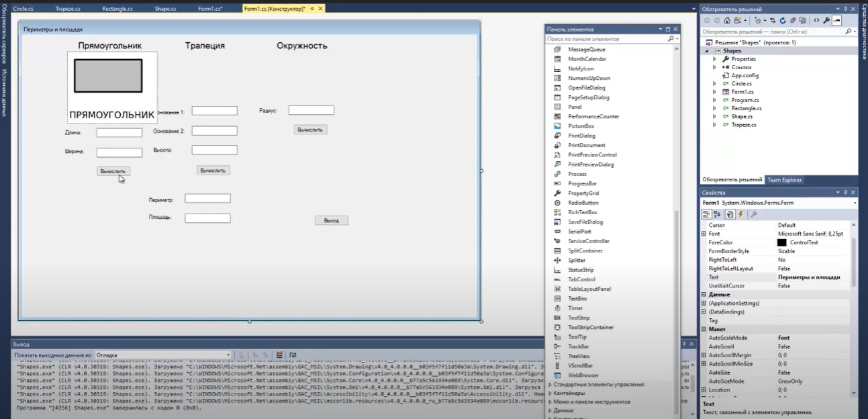Click the black ForeColor swatch in Properties

(x=782, y=242)
